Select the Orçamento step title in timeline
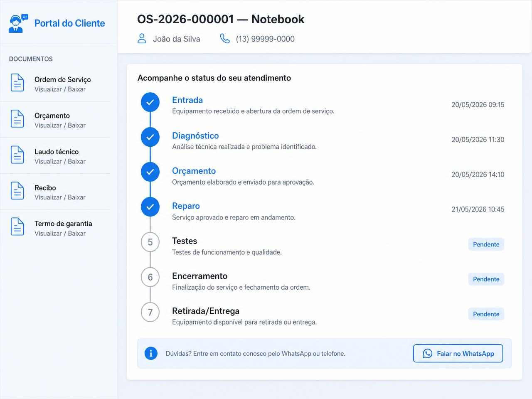532x399 pixels. [x=194, y=171]
